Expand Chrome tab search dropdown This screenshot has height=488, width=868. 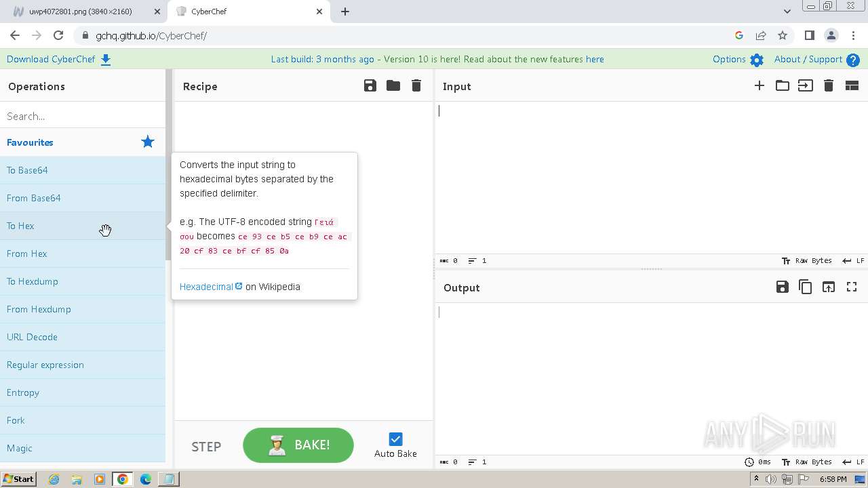pos(787,11)
